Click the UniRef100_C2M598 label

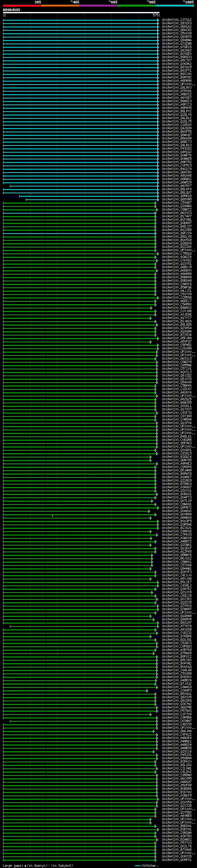point(176,297)
